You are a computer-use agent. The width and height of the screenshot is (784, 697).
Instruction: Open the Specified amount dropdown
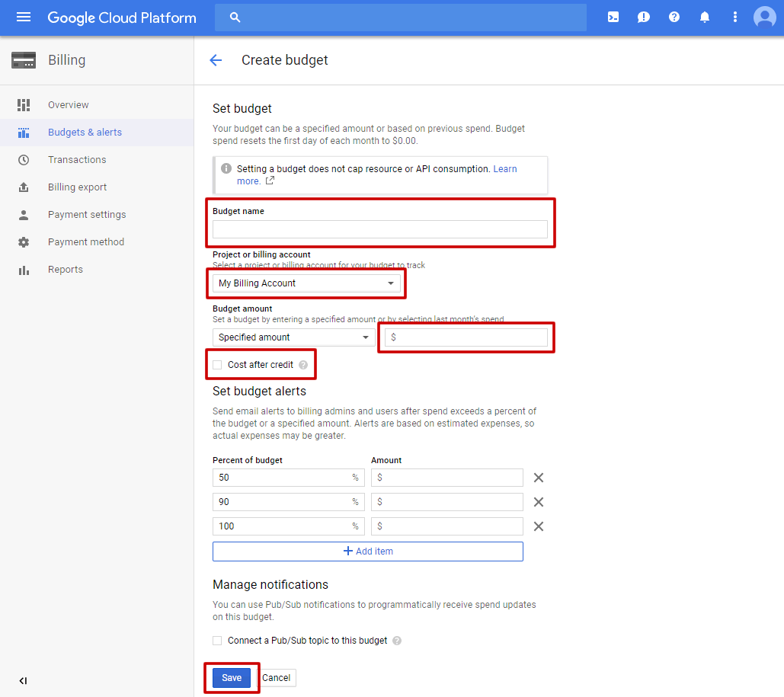[x=292, y=337]
